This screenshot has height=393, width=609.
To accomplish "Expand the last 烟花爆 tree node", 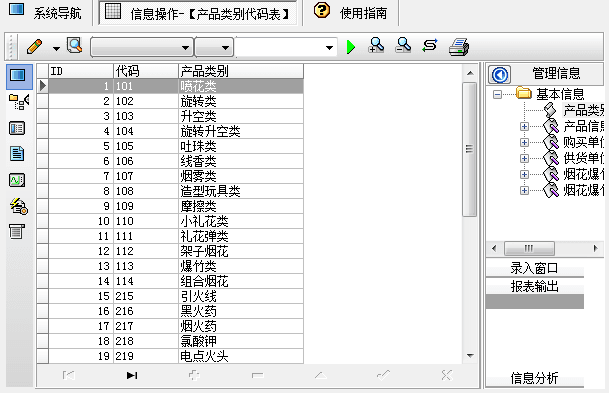I will (x=524, y=190).
